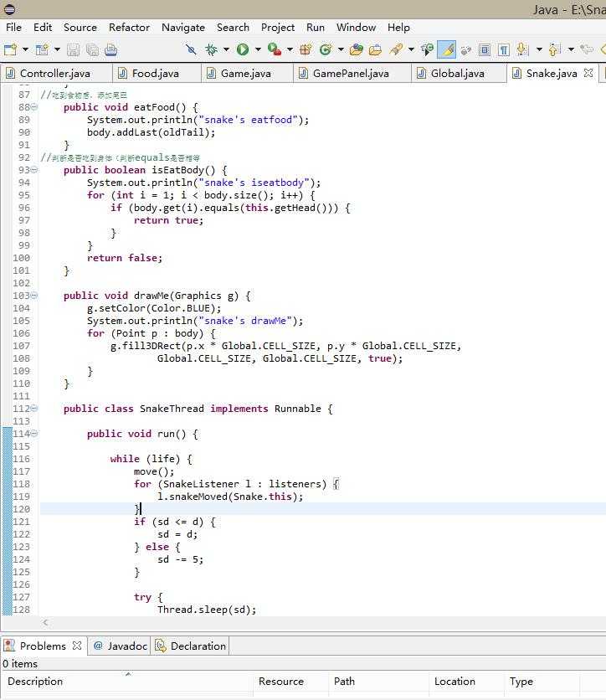This screenshot has height=700, width=606.
Task: Switch to Global.java editor tab
Action: [x=458, y=73]
